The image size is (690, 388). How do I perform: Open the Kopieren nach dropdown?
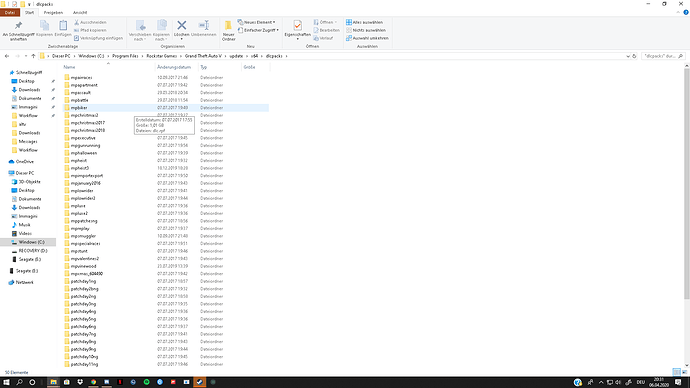point(161,30)
